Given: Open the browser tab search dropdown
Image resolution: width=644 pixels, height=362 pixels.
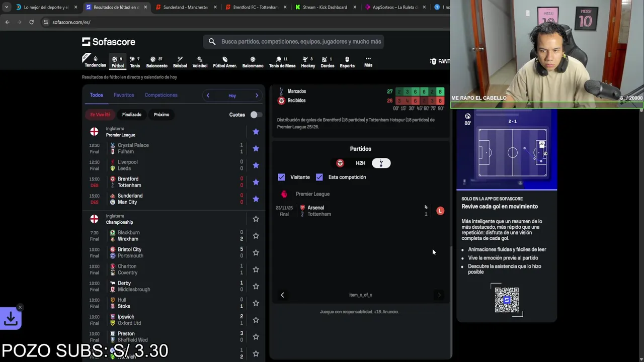Looking at the screenshot, I should coord(7,7).
